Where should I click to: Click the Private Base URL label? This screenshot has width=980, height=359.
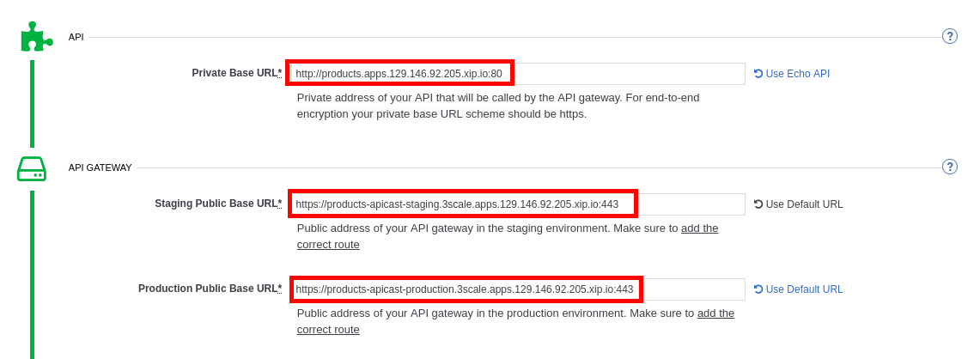(x=235, y=73)
